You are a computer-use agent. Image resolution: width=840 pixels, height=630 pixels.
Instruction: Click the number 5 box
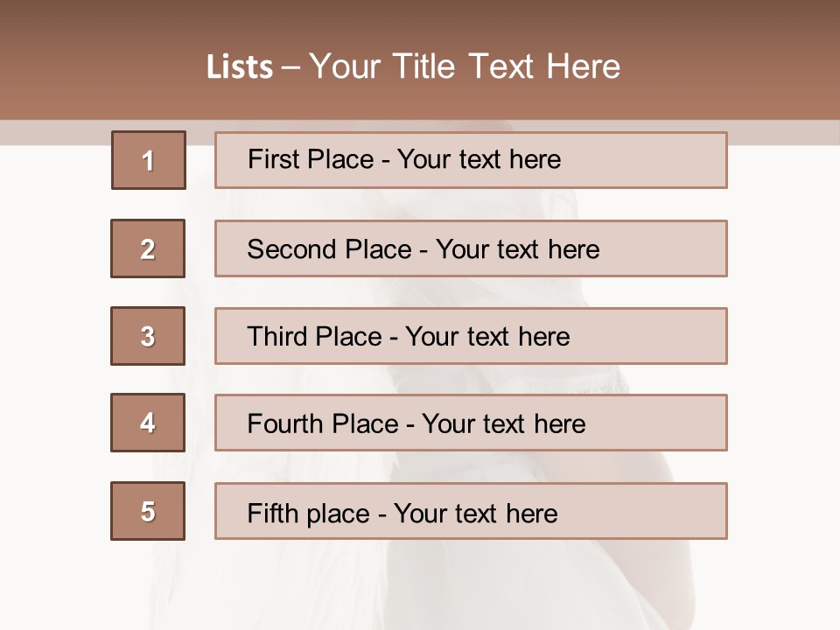pyautogui.click(x=148, y=511)
